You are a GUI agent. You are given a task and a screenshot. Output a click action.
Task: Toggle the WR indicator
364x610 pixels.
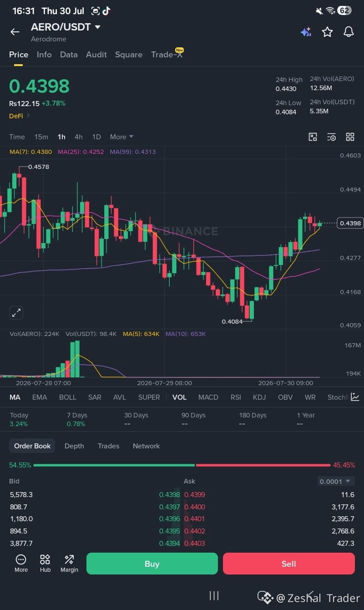coord(310,397)
